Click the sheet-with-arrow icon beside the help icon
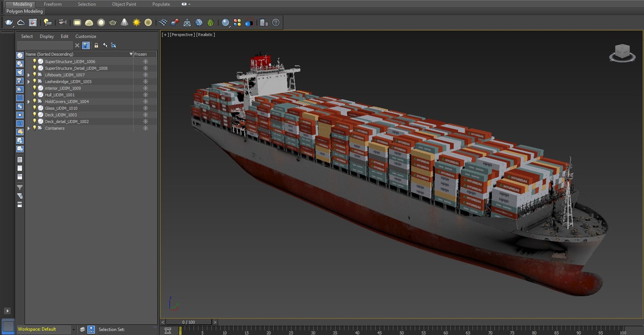This screenshot has width=644, height=335. (264, 22)
